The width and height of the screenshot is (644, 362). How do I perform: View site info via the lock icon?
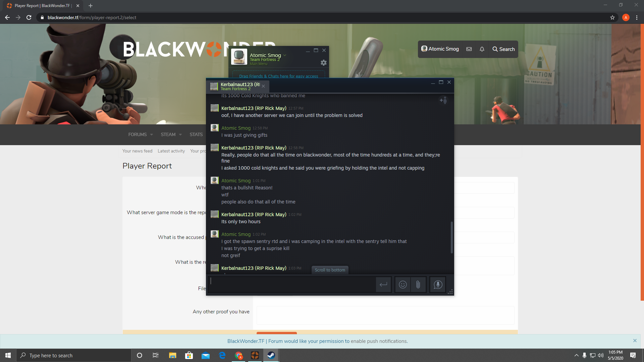(x=42, y=17)
